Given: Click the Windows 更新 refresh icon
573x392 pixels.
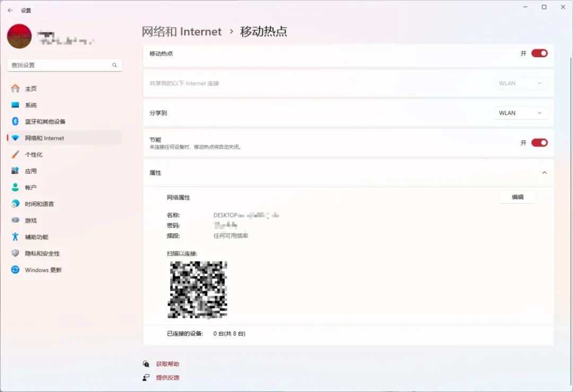Looking at the screenshot, I should (15, 269).
